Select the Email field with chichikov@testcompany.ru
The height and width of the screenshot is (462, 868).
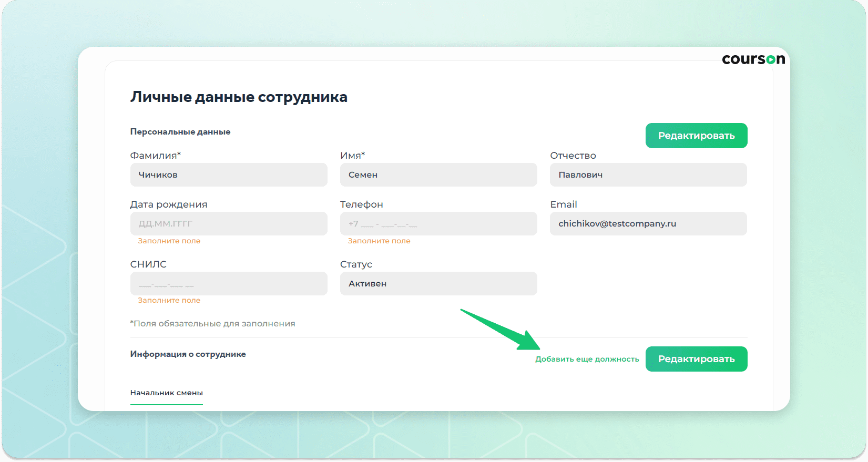(648, 224)
